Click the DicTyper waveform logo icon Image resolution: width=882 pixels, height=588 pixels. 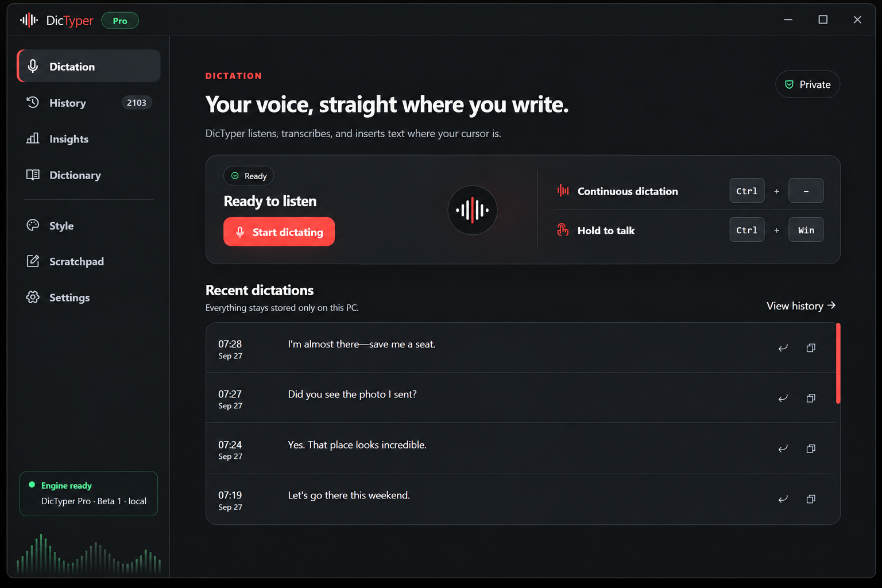point(29,21)
